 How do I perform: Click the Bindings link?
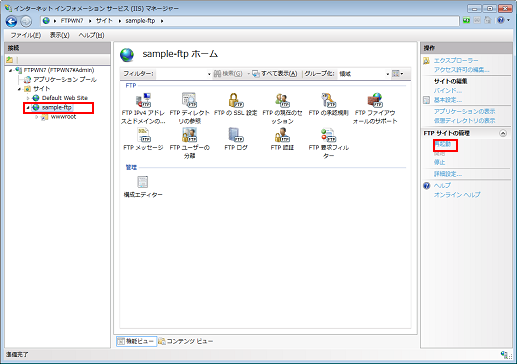(447, 91)
